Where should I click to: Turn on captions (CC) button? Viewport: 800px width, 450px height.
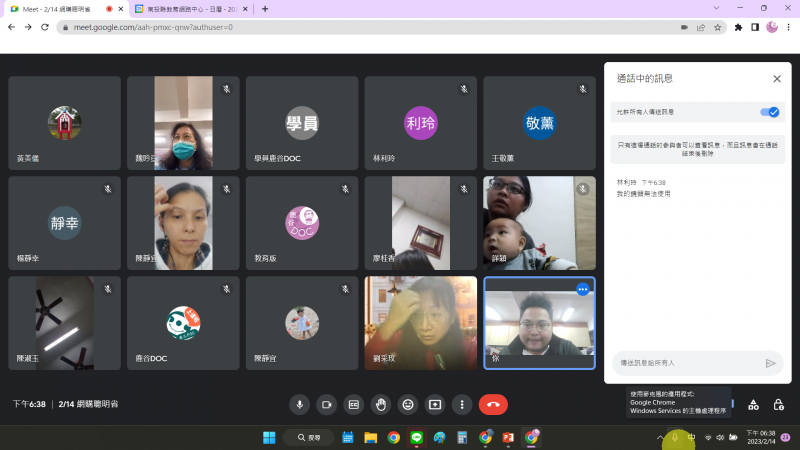pyautogui.click(x=354, y=405)
